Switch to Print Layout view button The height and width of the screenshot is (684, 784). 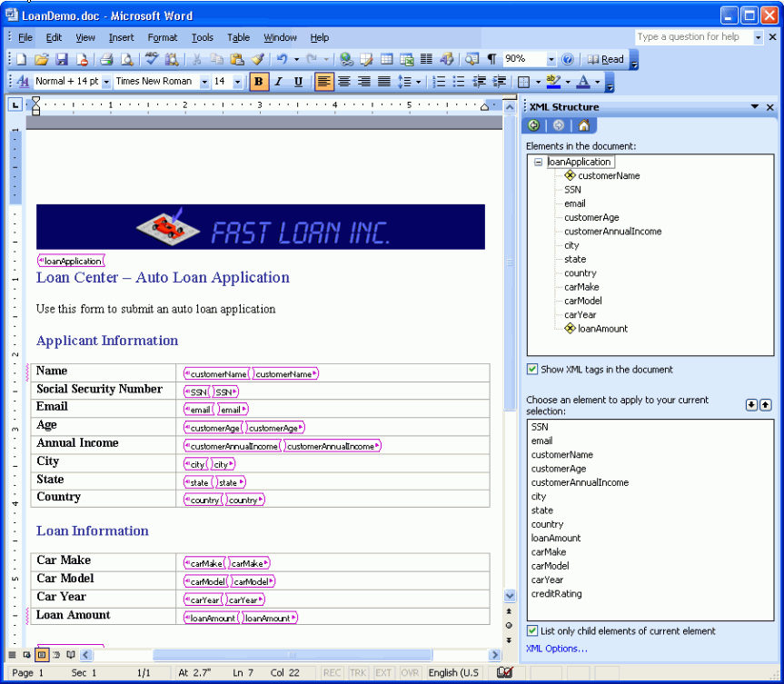(42, 655)
